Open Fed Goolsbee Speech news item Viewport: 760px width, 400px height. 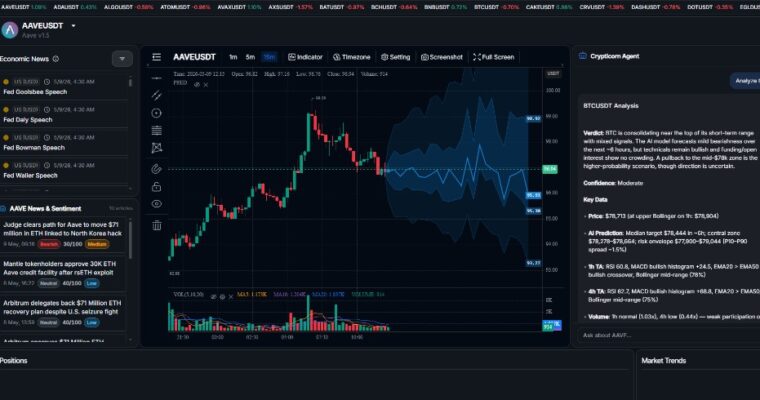click(x=64, y=87)
